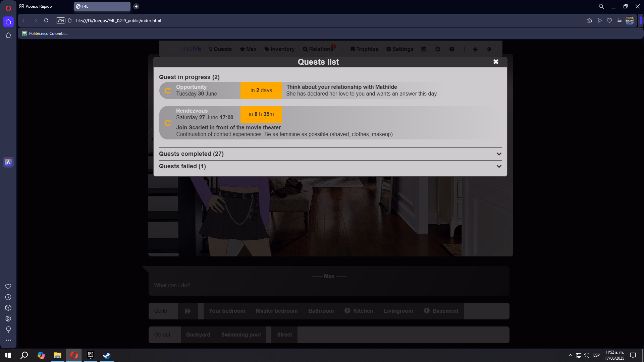Open the help question mark icon
644x362 pixels.
pos(452,49)
